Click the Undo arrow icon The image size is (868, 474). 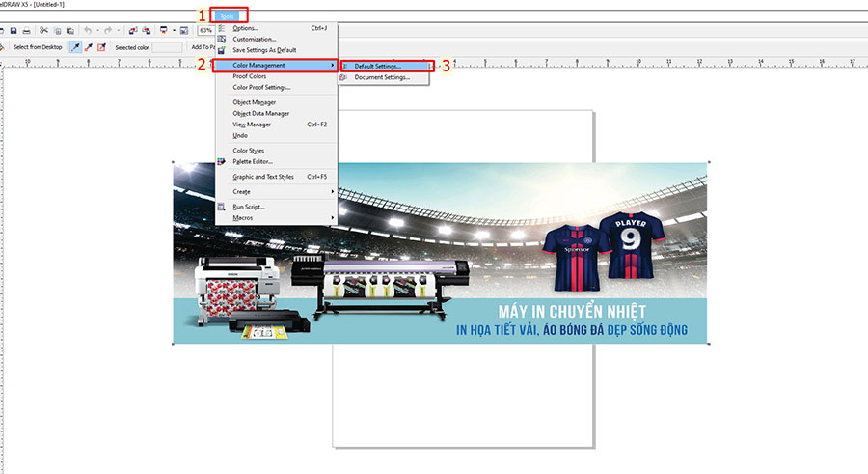click(x=88, y=31)
